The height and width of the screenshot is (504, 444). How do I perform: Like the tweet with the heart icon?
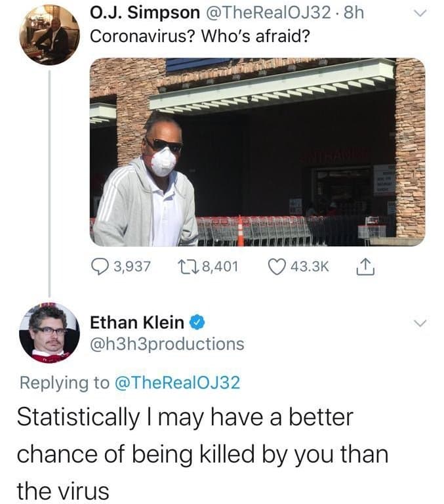pos(277,267)
